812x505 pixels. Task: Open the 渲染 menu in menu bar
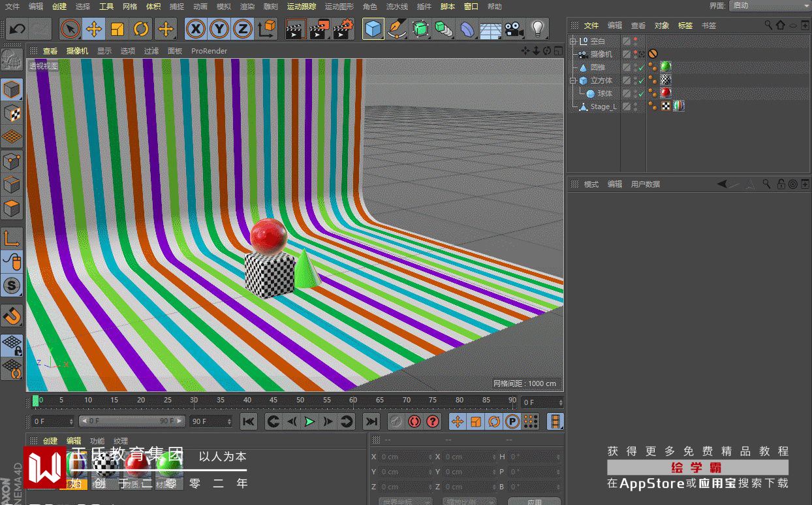point(247,7)
